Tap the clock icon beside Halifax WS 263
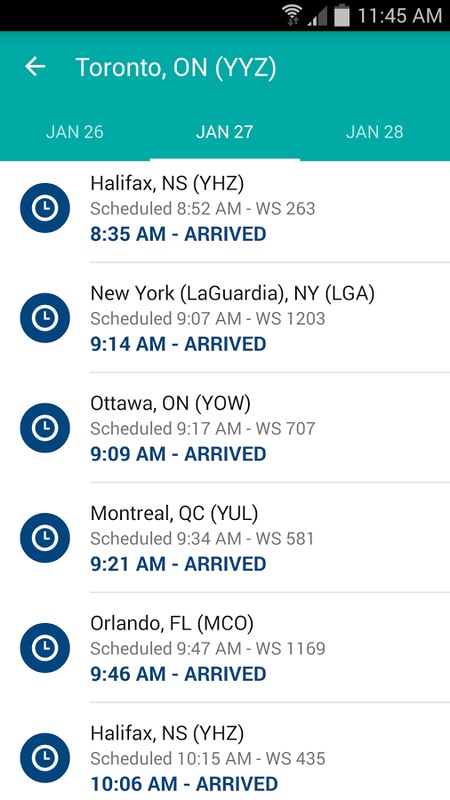 45,208
